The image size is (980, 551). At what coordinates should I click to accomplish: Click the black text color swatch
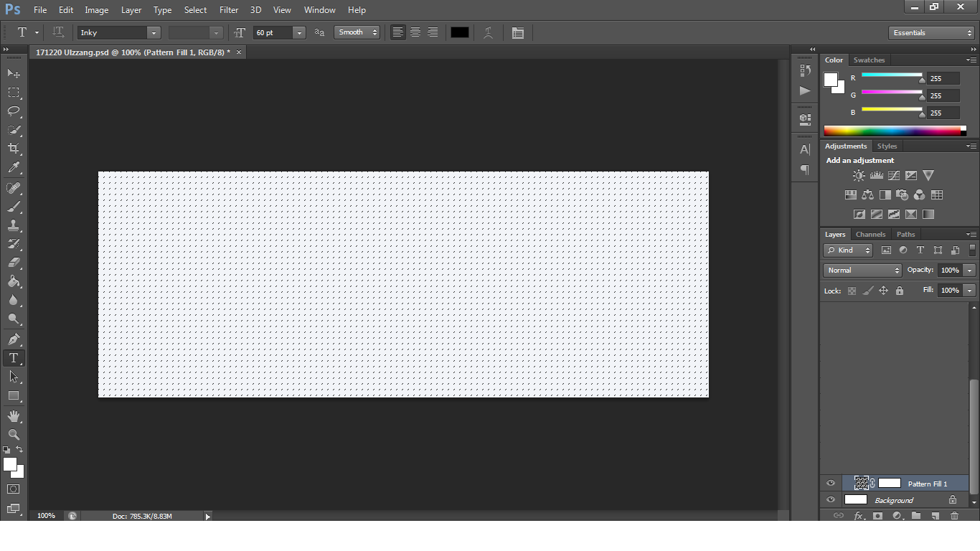pos(460,32)
